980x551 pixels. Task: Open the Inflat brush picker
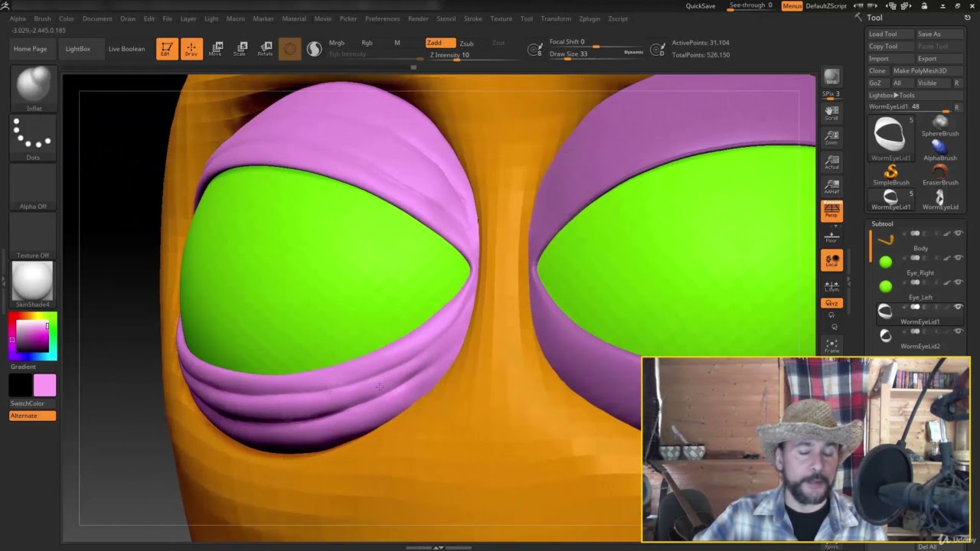(34, 89)
